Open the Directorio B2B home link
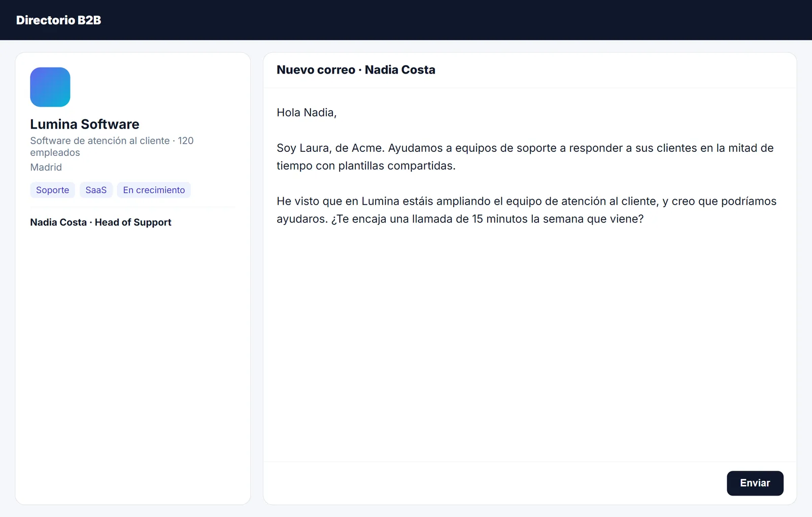The height and width of the screenshot is (517, 812). (58, 20)
